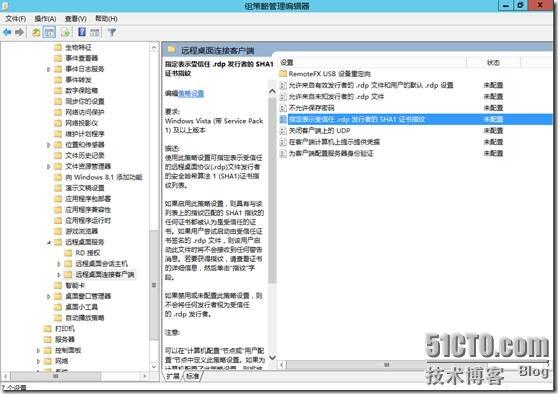Click policy icon beside 允许来自未知发行者的 .rdp 文件
The height and width of the screenshot is (394, 558).
(283, 96)
